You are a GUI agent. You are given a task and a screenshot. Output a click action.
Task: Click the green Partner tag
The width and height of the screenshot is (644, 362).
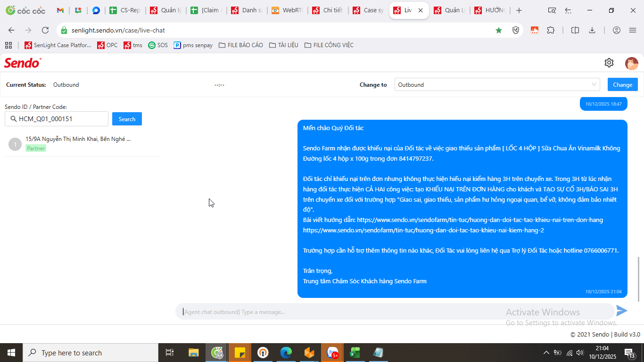36,148
